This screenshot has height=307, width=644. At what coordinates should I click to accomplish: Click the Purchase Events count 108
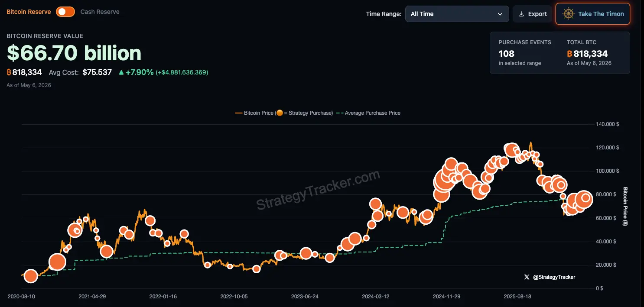507,54
